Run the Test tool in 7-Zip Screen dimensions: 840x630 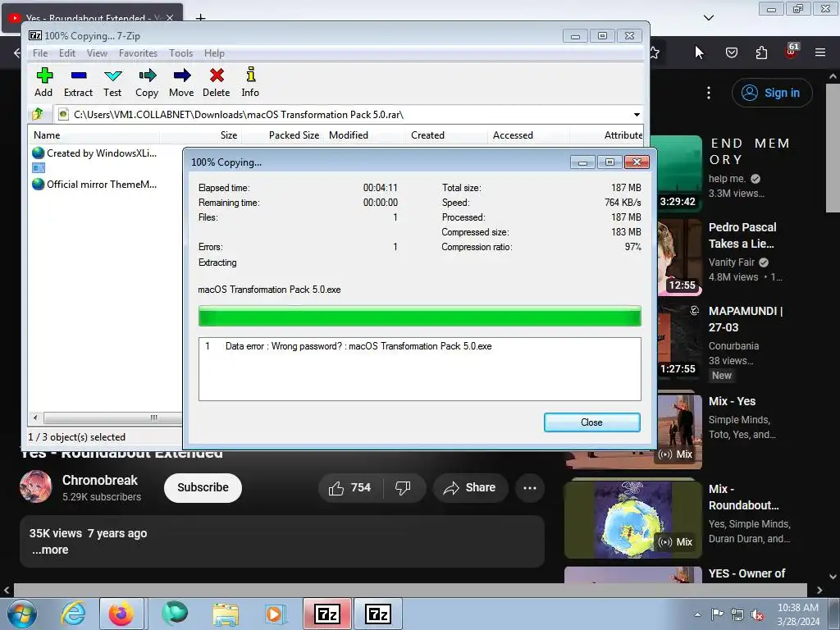pos(112,82)
